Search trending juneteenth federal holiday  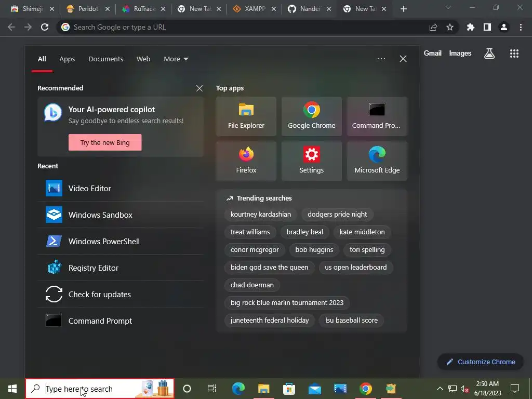pos(270,320)
